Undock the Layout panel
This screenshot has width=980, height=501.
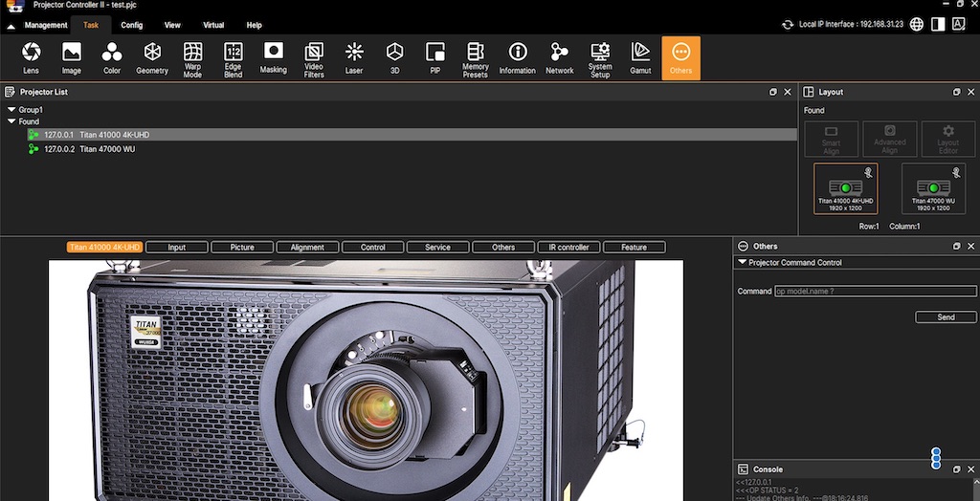956,92
